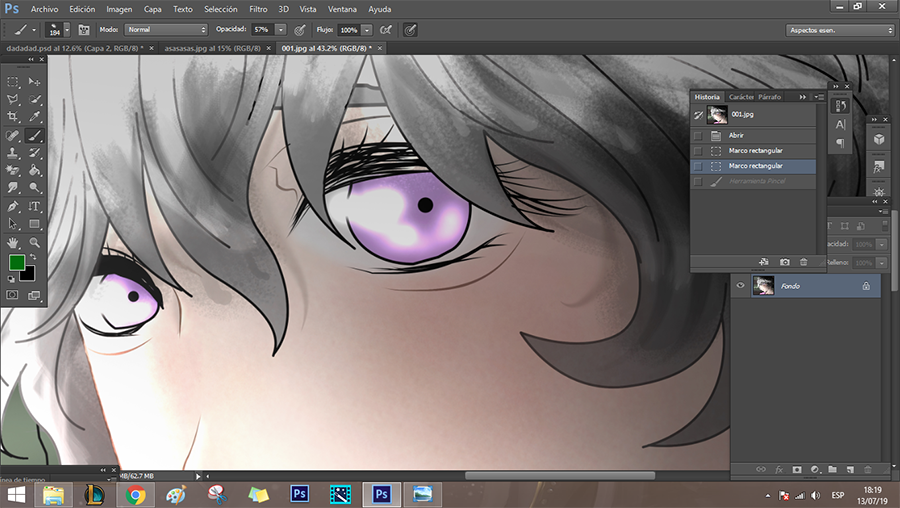Select the Hand tool
Viewport: 900px width, 508px height.
pyautogui.click(x=13, y=242)
